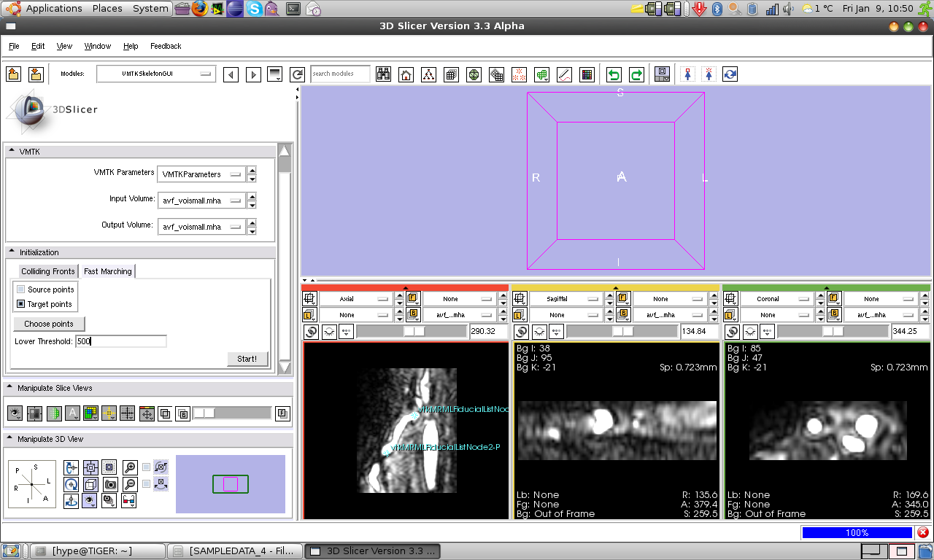Zoom out the 3D view with the magnifier minus
Image resolution: width=934 pixels, height=560 pixels.
coord(129,484)
